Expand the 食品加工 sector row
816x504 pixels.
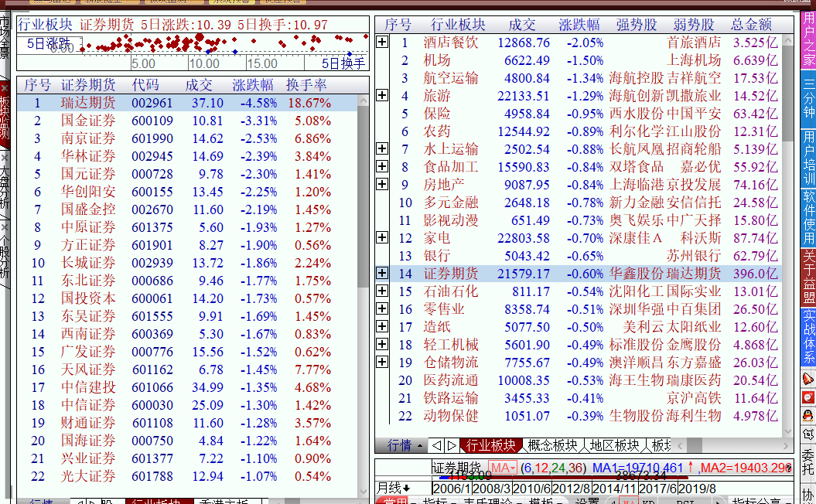[x=382, y=166]
